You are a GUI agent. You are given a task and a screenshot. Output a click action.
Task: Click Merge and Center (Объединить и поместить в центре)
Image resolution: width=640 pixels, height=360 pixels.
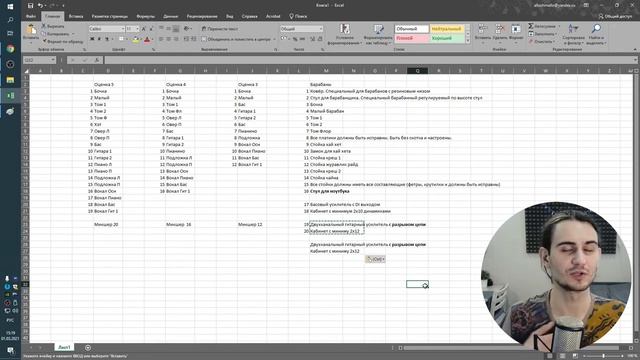[236, 39]
